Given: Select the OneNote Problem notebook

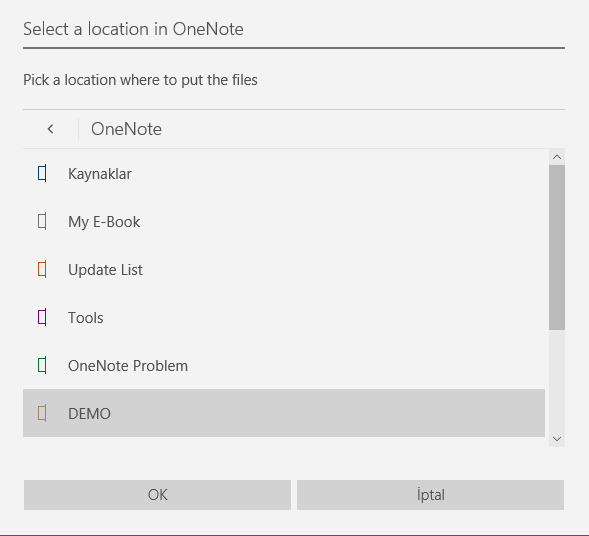Looking at the screenshot, I should (284, 365).
